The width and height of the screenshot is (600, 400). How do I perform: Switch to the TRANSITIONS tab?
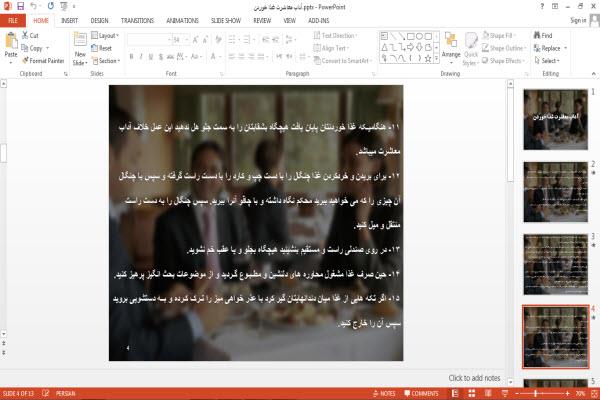point(137,21)
